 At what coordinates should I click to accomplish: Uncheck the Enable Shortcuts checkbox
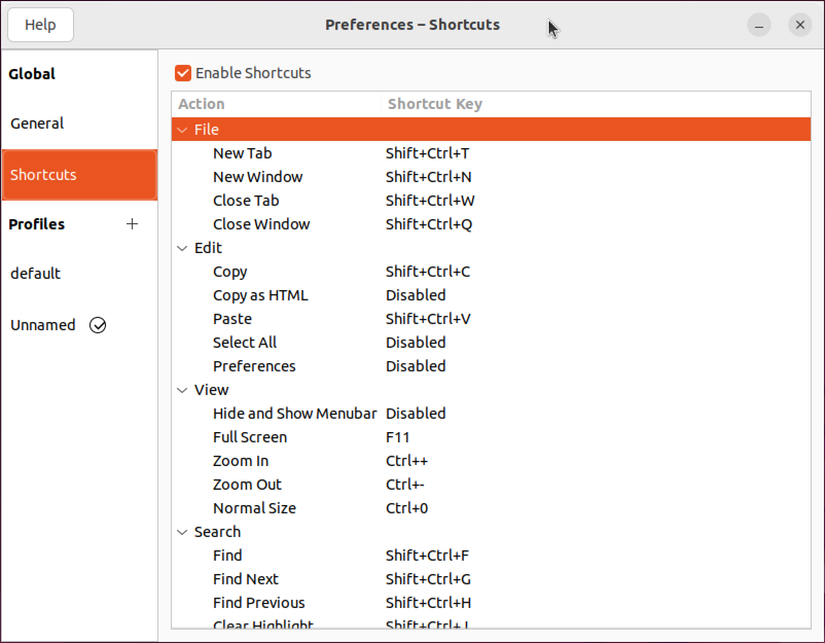click(x=182, y=73)
